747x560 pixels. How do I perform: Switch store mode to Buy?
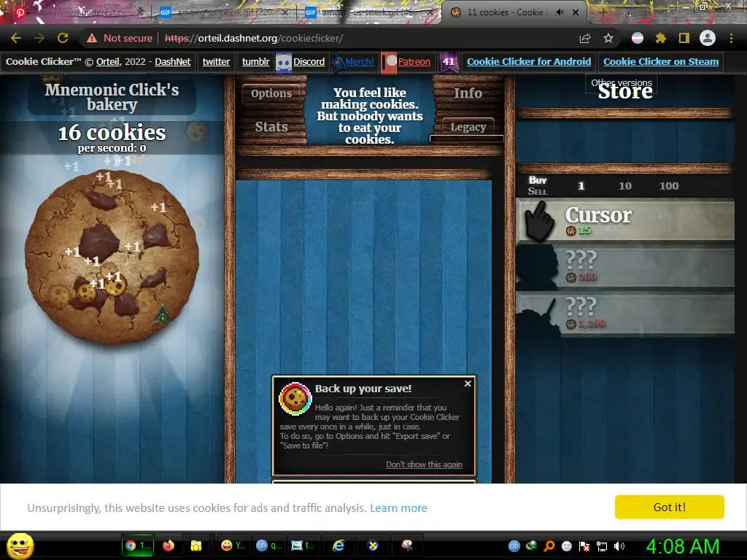point(538,180)
